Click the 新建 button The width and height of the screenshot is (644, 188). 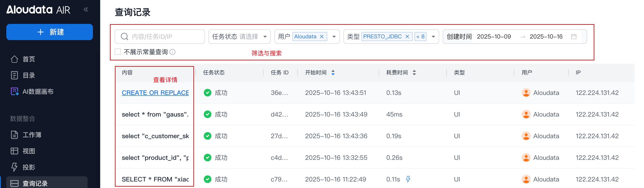click(x=49, y=32)
